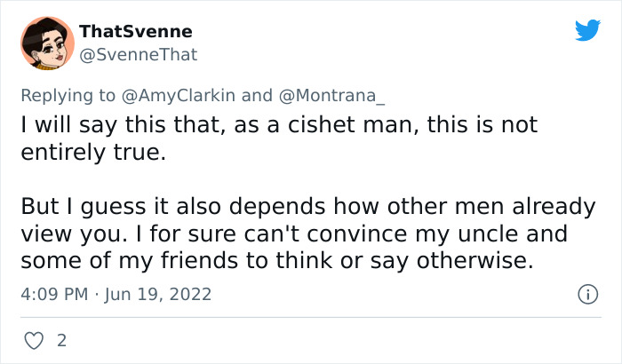Click the like count number 2
Image resolution: width=622 pixels, height=364 pixels.
point(60,340)
